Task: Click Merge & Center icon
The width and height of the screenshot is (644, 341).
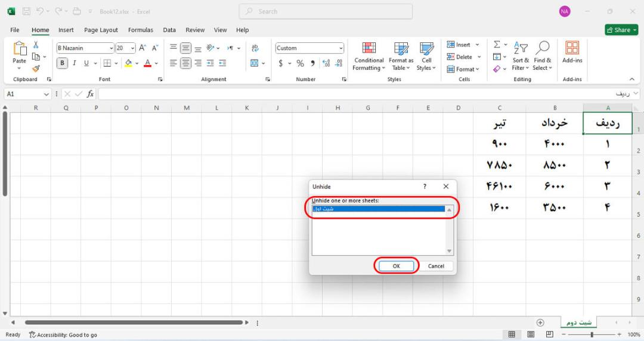Action: tap(255, 63)
